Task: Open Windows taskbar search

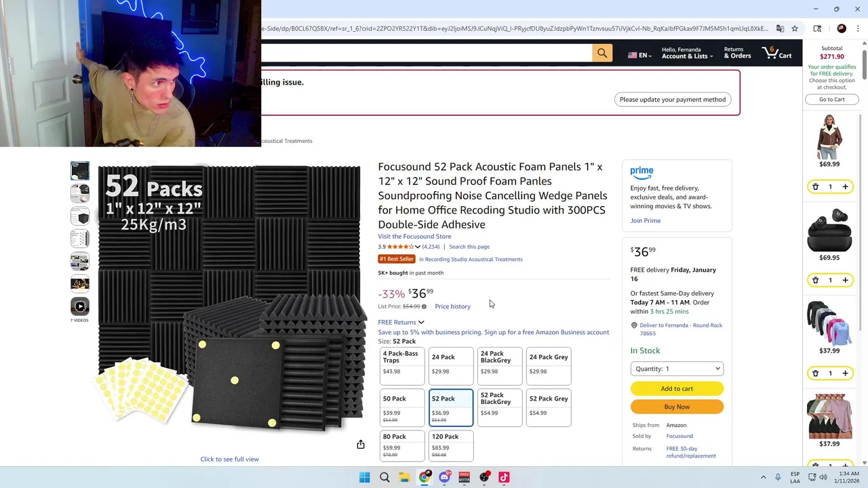Action: coord(384,477)
